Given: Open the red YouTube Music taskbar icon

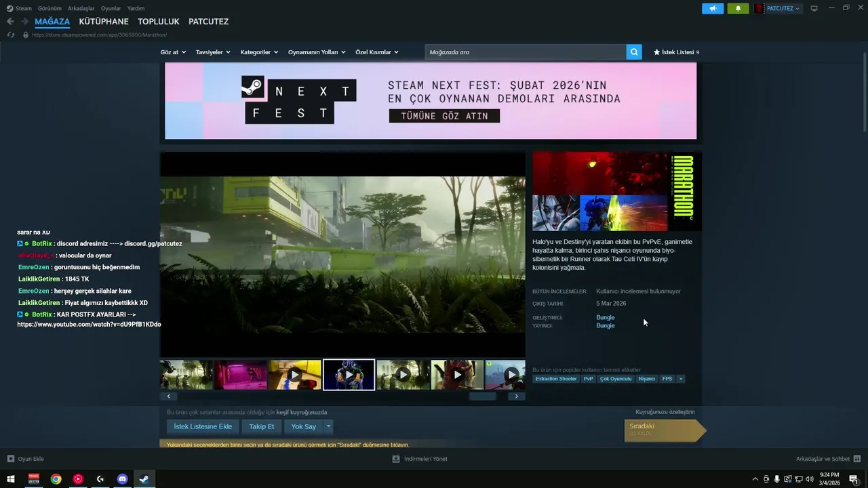Looking at the screenshot, I should 78,479.
